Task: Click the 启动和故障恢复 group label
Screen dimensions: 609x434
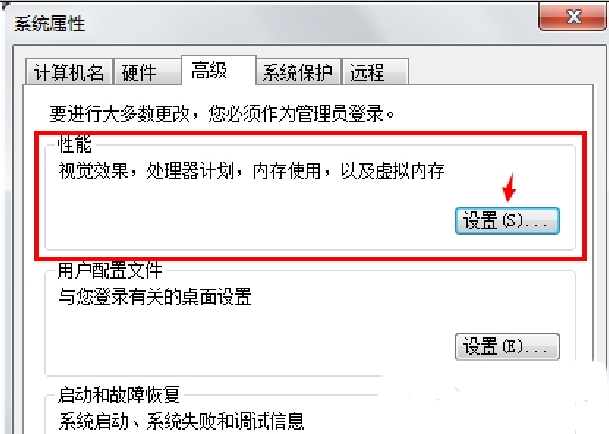Action: click(x=119, y=395)
